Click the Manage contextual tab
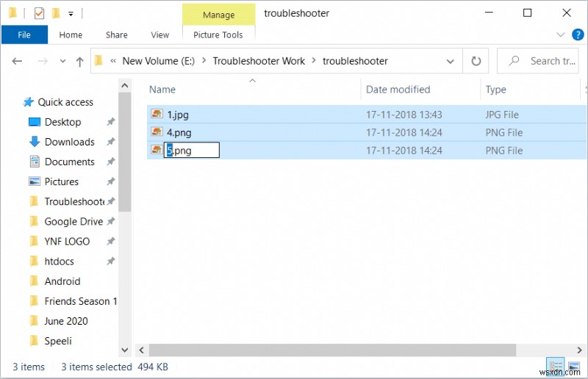This screenshot has width=588, height=379. pyautogui.click(x=218, y=15)
